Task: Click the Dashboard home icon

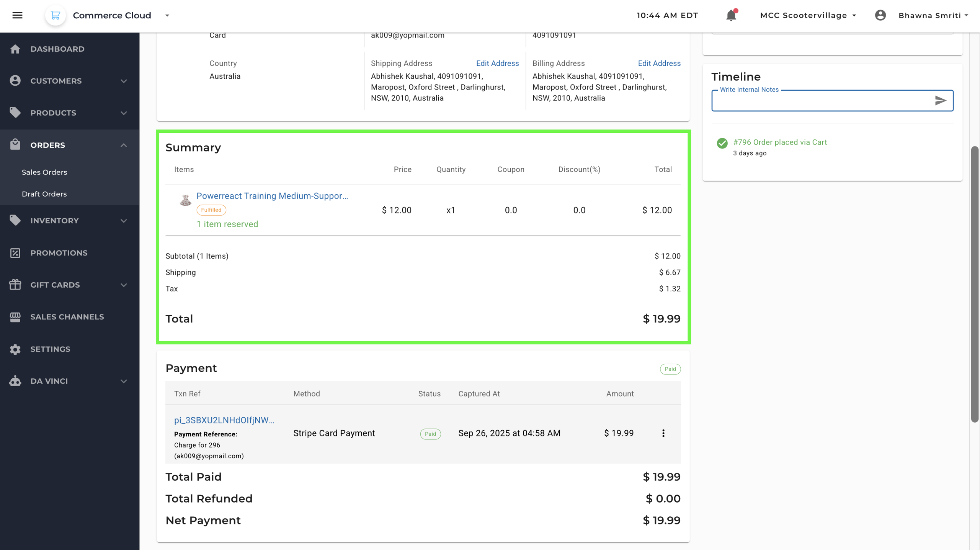Action: (x=15, y=49)
